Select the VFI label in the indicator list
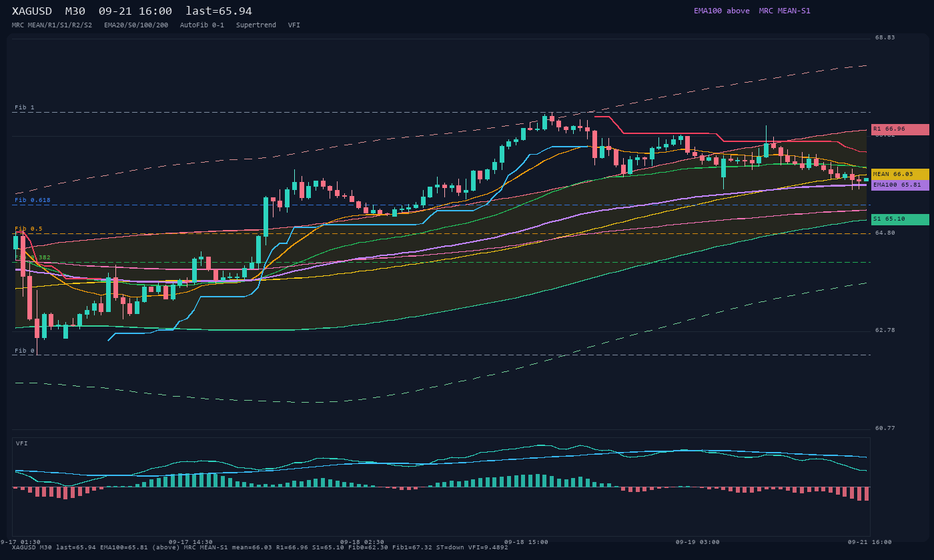Viewport: 934px width, 560px height. tap(294, 25)
